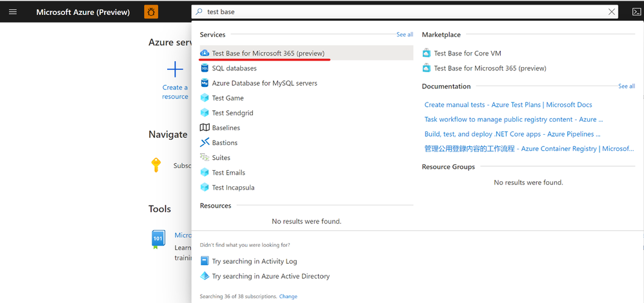Focus the search field containing test base
The image size is (644, 303).
tap(405, 12)
